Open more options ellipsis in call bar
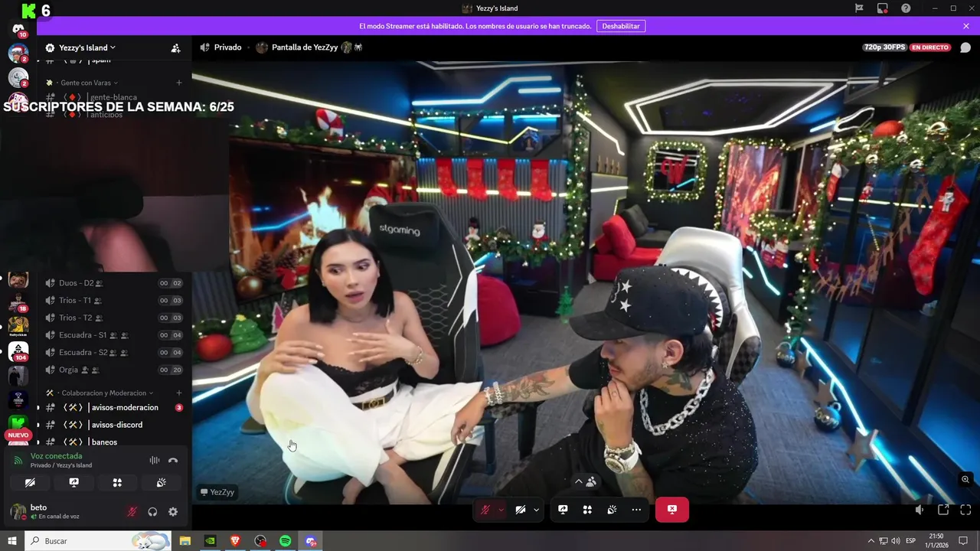The image size is (980, 551). [x=636, y=510]
